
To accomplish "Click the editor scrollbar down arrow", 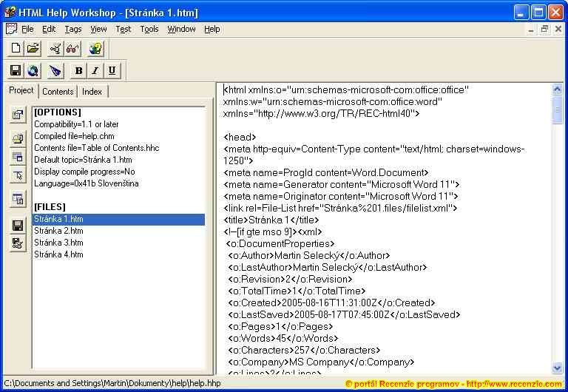I will (x=557, y=368).
